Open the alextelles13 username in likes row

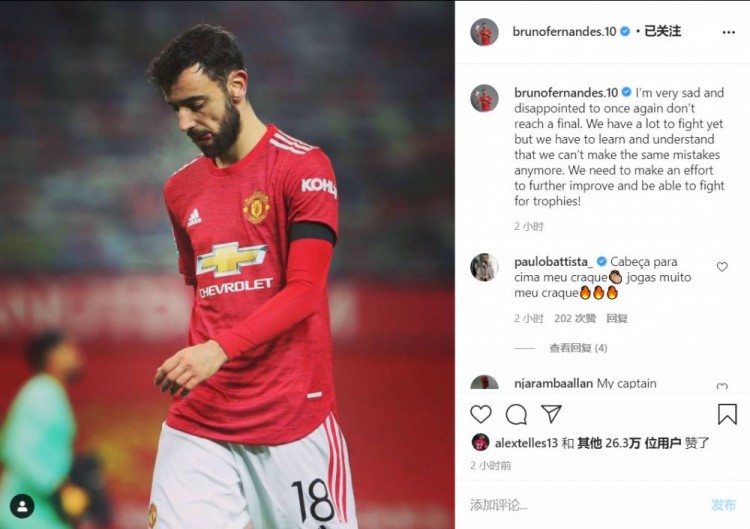click(526, 443)
